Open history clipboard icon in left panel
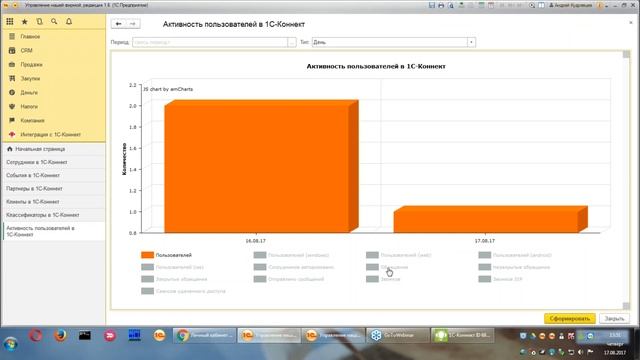The height and width of the screenshot is (360, 640). click(x=40, y=22)
